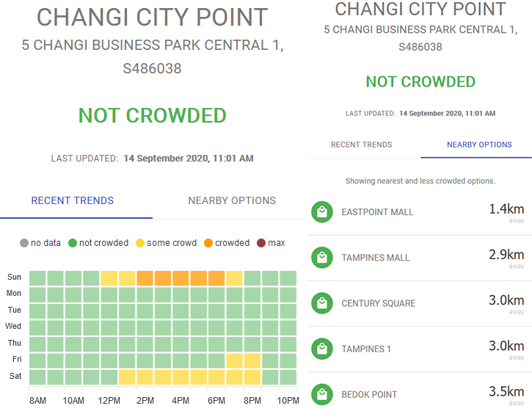The height and width of the screenshot is (414, 532).
Task: Click the 10PM axis label
Action: point(288,401)
